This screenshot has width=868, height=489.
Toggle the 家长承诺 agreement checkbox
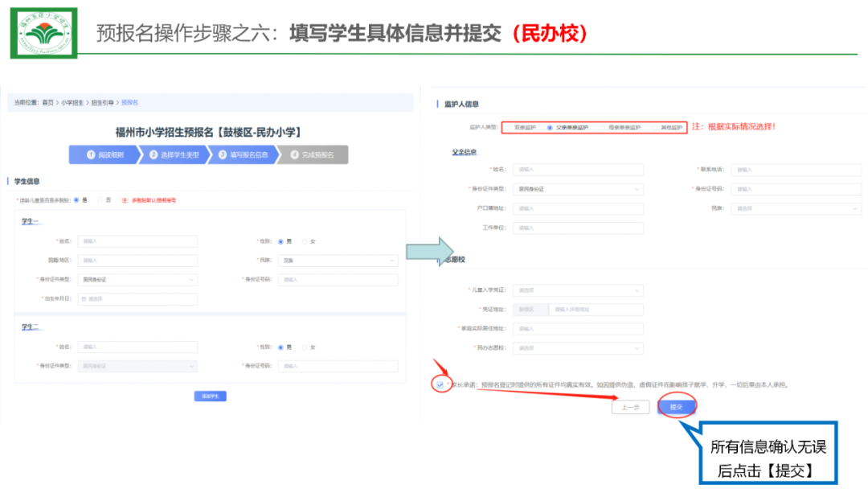click(440, 384)
